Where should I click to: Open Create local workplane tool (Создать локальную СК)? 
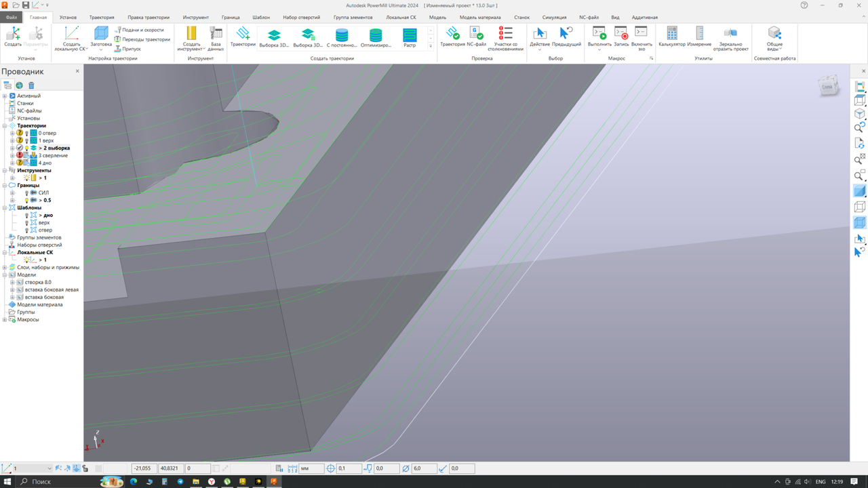[71, 39]
